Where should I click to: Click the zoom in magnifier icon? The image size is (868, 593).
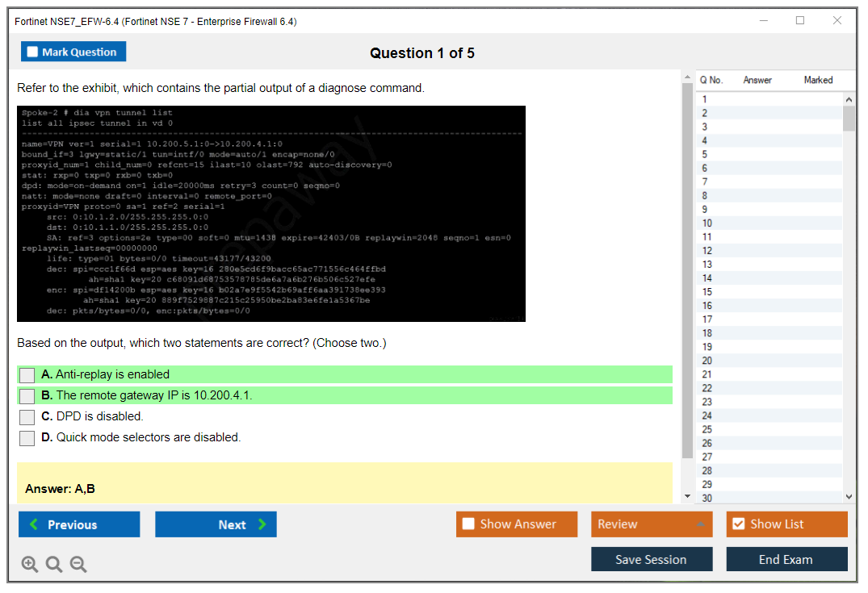[x=30, y=565]
